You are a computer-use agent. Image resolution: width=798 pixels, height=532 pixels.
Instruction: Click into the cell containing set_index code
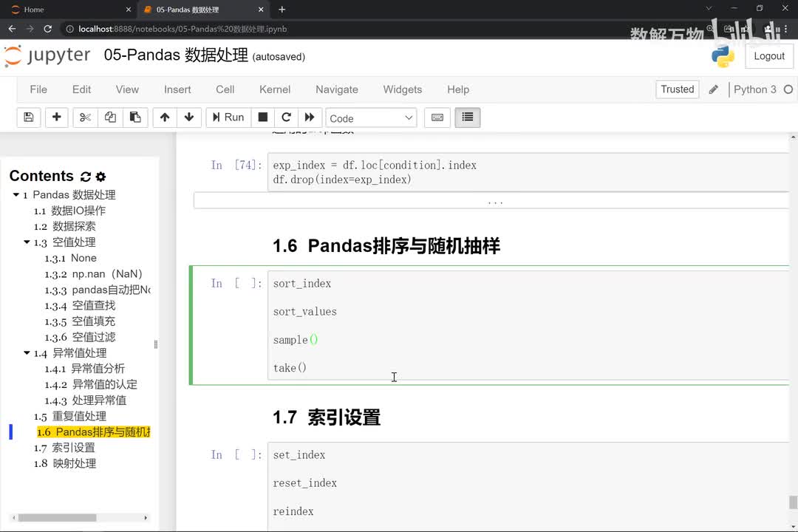(528, 487)
